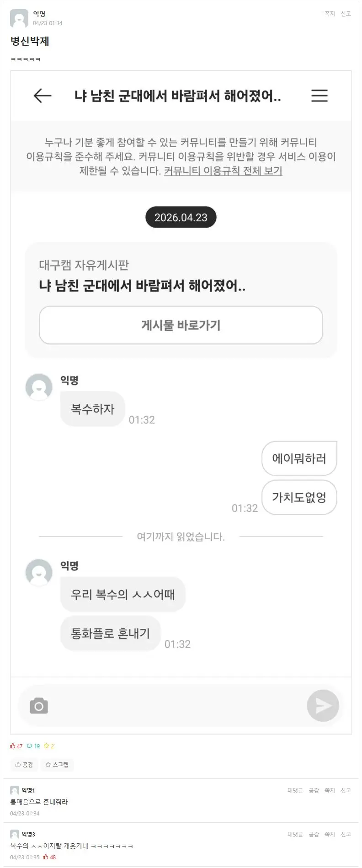Click the 2026.04.23 date divider chip
This screenshot has width=362, height=868.
[181, 217]
